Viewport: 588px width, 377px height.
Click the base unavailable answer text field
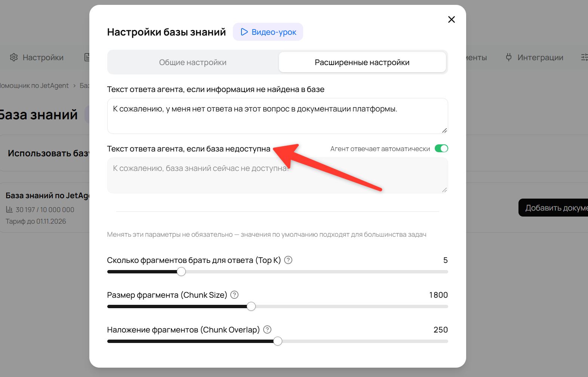point(277,175)
